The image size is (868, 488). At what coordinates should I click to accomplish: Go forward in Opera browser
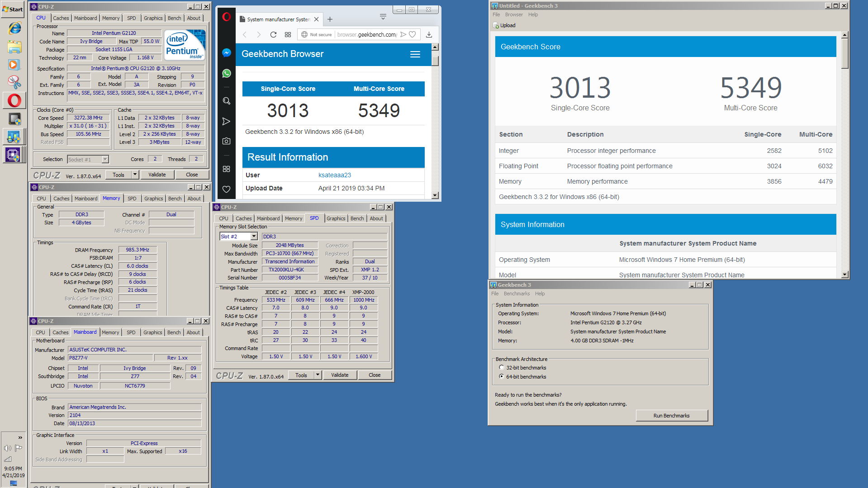point(259,34)
